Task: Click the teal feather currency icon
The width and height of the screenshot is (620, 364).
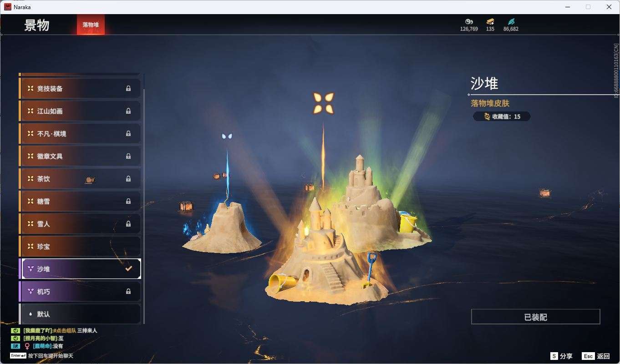Action: (511, 21)
